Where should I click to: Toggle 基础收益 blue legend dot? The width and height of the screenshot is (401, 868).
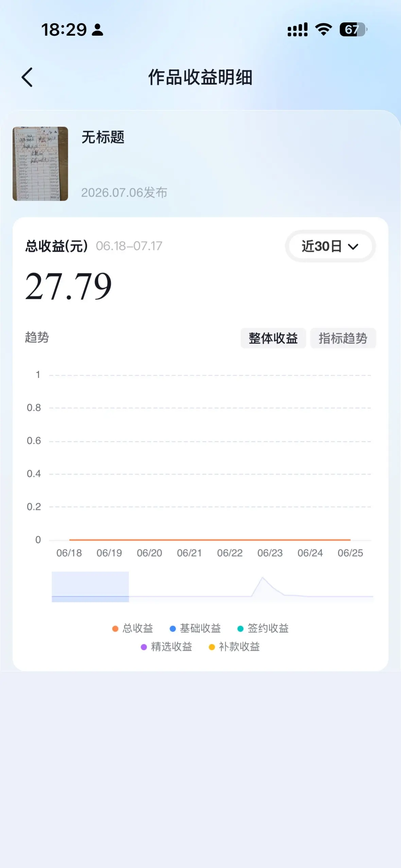173,629
